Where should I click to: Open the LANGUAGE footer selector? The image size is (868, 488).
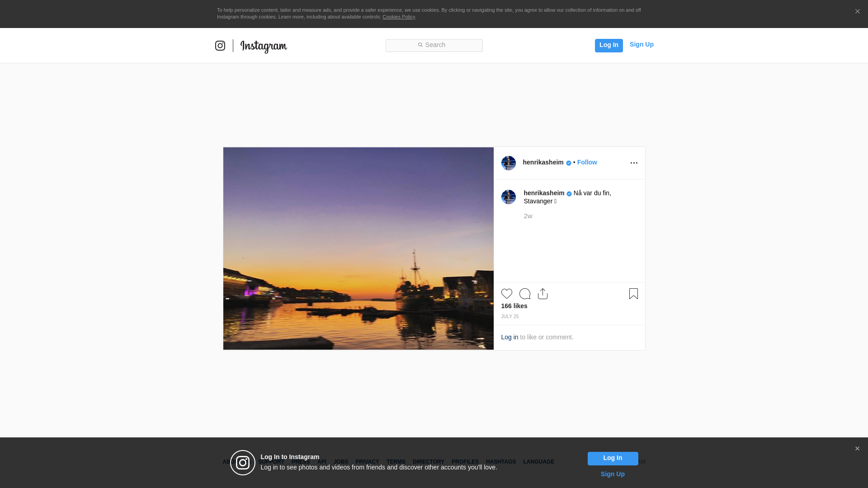tap(538, 462)
